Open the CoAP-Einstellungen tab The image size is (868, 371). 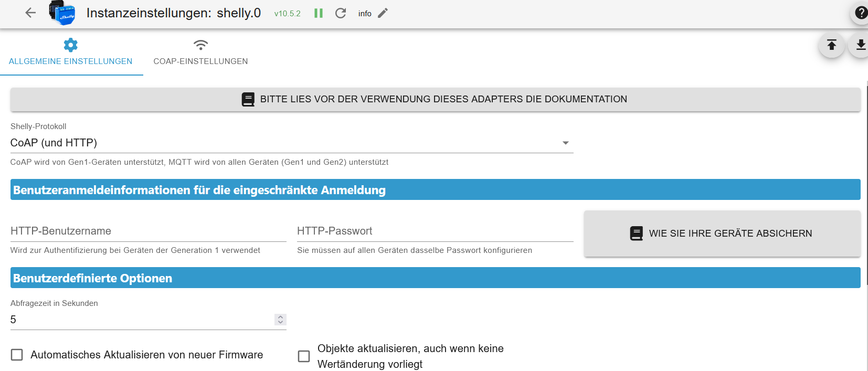click(200, 52)
